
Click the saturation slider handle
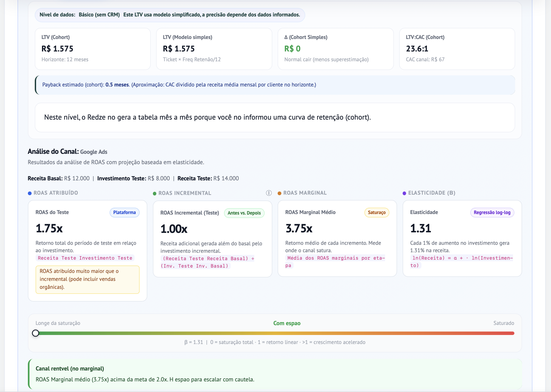36,333
